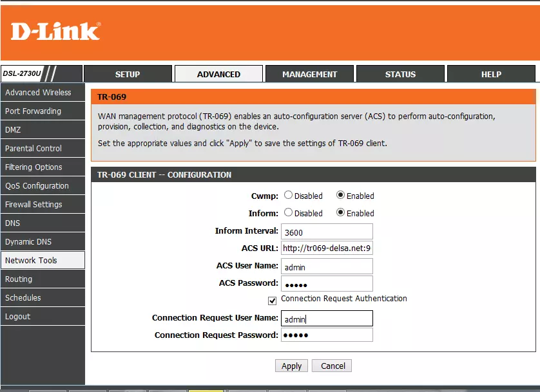This screenshot has height=392, width=540.
Task: Click the DSL-2730U model label
Action: click(x=22, y=73)
